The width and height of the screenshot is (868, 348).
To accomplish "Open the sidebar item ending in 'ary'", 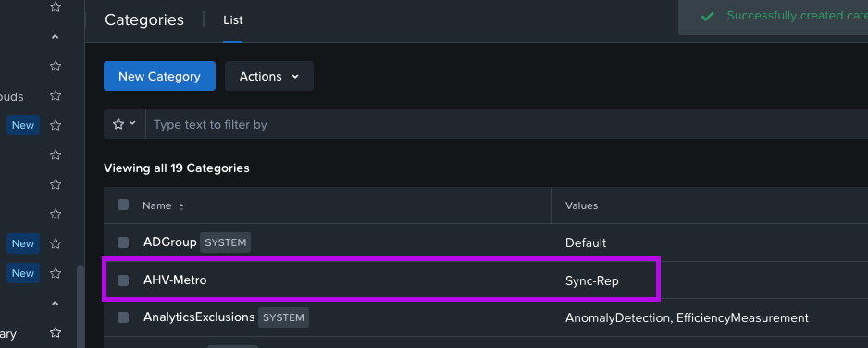I will point(8,333).
